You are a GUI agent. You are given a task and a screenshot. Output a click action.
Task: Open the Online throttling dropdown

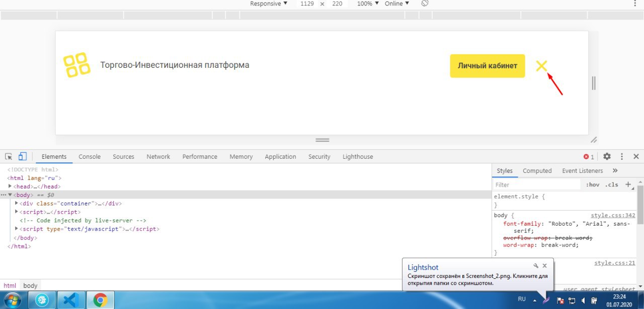point(396,4)
